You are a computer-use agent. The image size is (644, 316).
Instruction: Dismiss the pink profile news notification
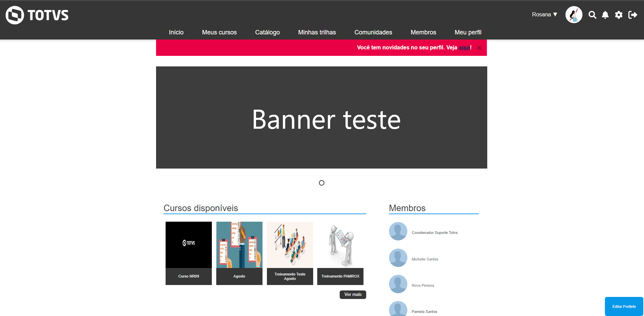click(479, 48)
